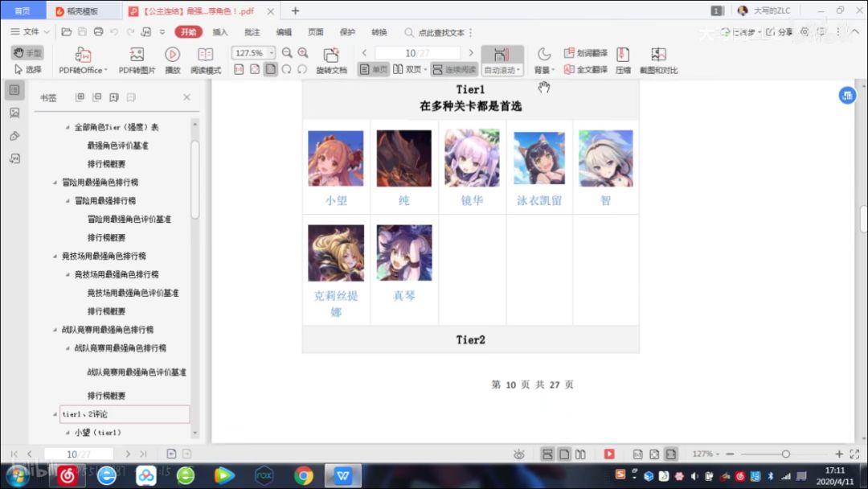Enable double page view

tap(409, 69)
